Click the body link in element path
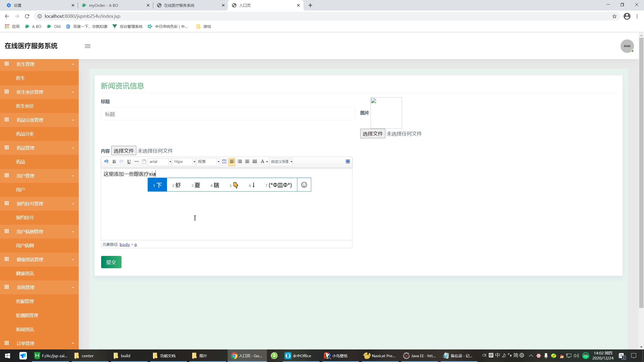 [x=125, y=245]
